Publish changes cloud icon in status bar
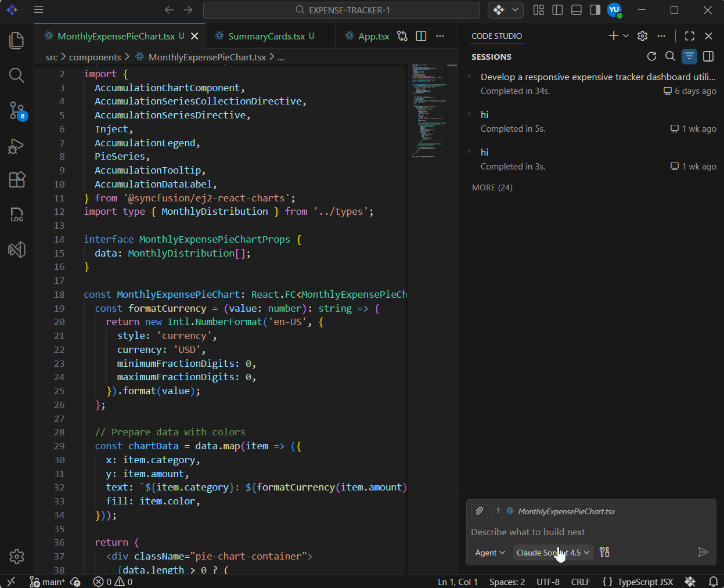 (x=75, y=582)
